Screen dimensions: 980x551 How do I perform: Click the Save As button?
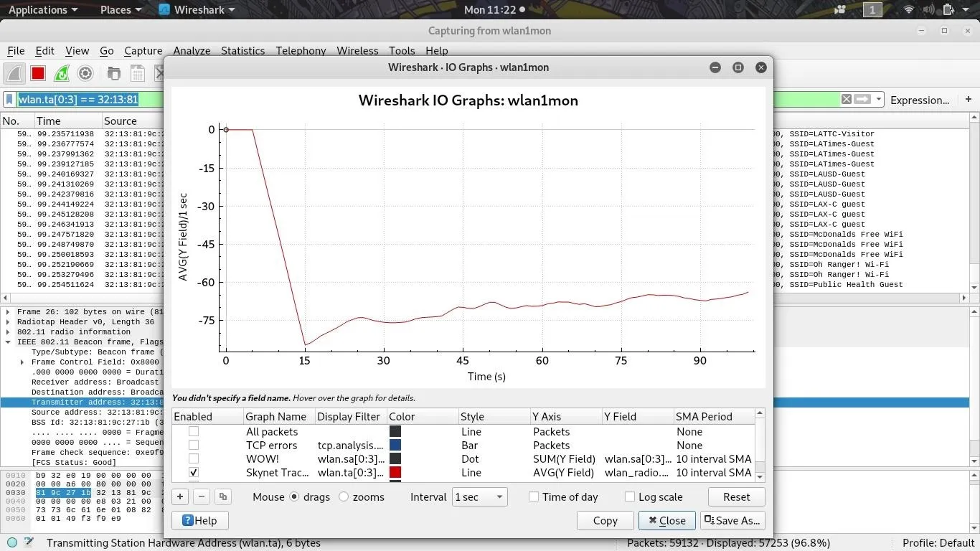[732, 520]
